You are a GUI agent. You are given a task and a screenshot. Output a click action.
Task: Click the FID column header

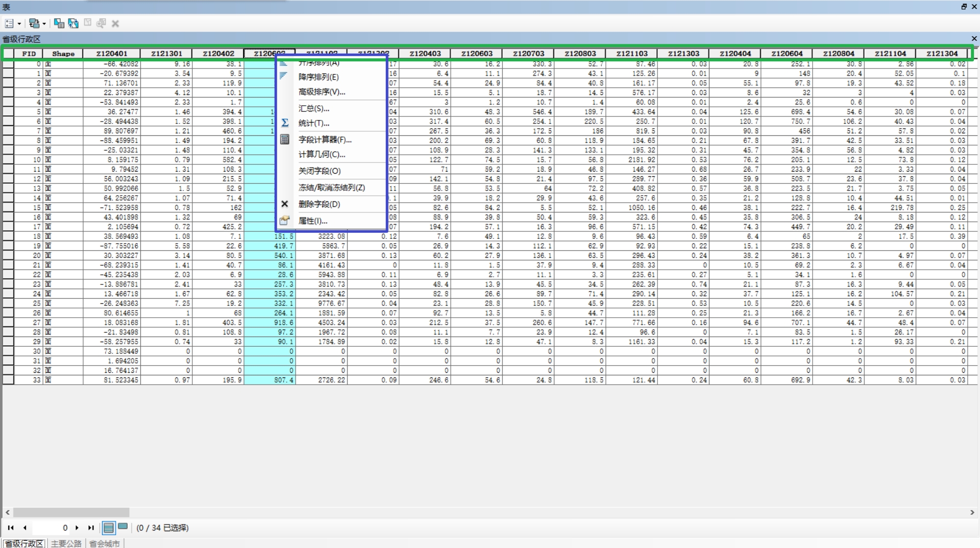[29, 54]
